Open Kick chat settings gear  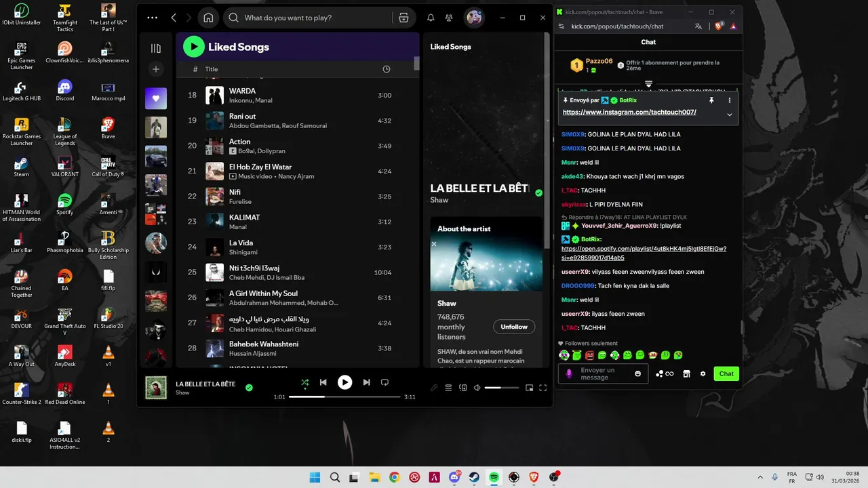click(703, 373)
